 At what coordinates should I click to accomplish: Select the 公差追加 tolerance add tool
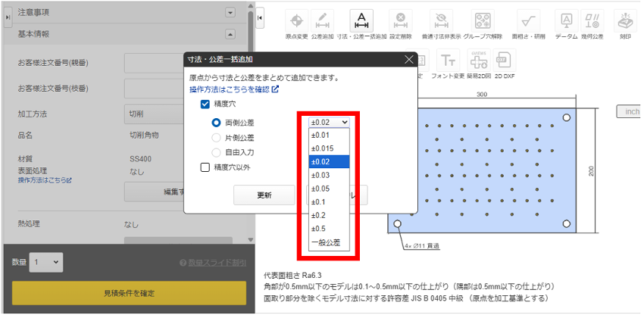pyautogui.click(x=322, y=20)
